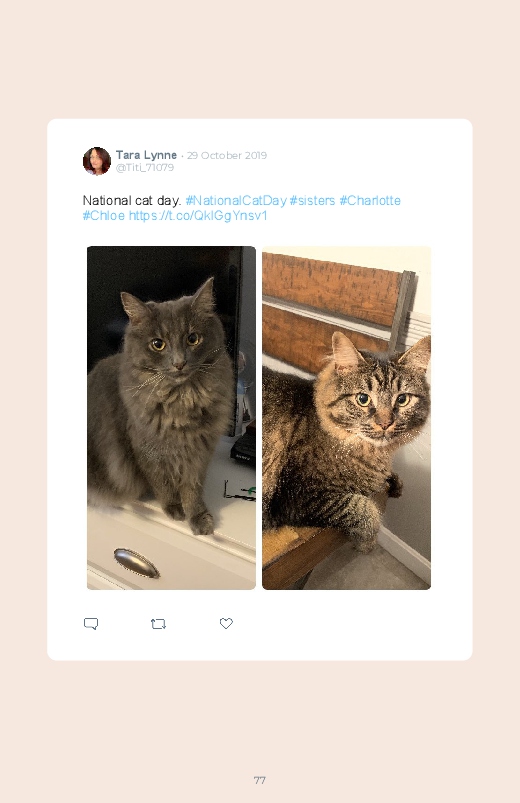Image resolution: width=520 pixels, height=803 pixels.
Task: Click the silver drawer handle in left photo
Action: [136, 563]
